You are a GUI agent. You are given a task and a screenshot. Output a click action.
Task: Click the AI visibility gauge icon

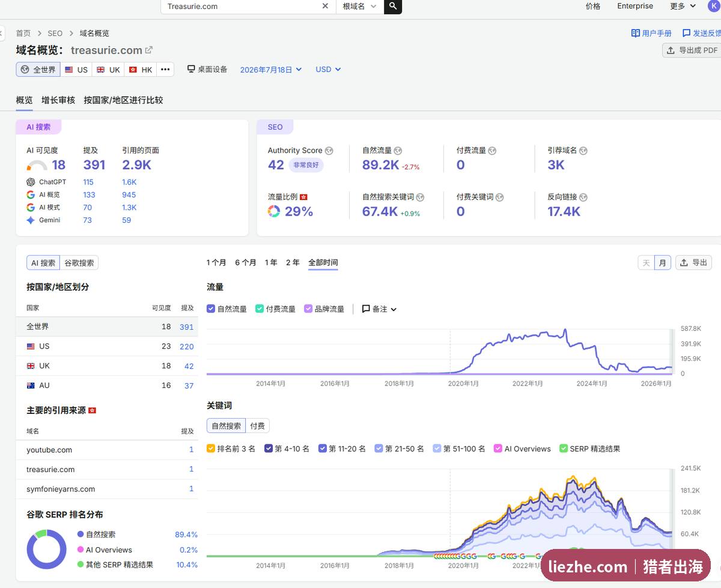pos(37,165)
